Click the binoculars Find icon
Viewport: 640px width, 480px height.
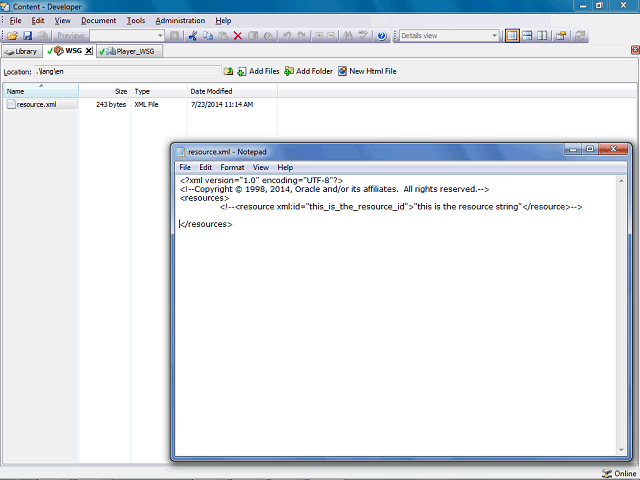point(348,36)
